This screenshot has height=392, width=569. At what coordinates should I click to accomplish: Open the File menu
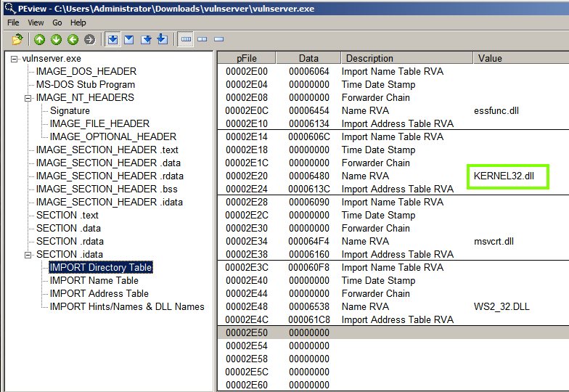pos(13,23)
